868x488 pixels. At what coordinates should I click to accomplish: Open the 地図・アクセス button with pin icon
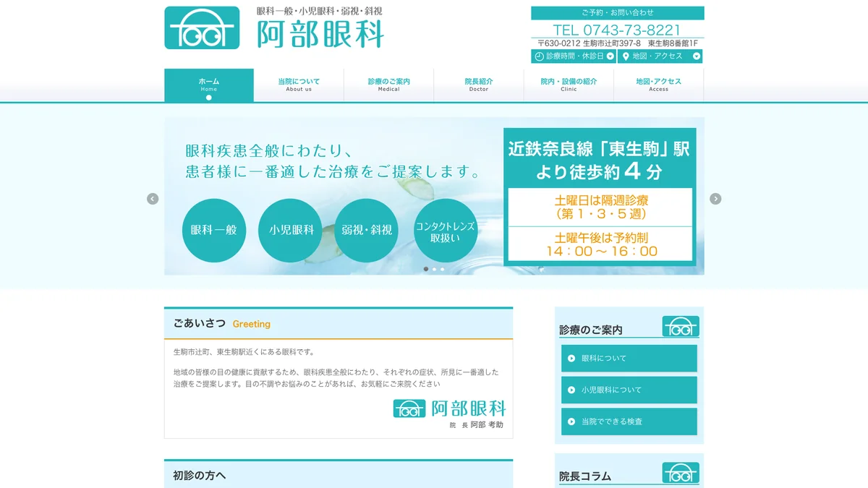pos(660,56)
